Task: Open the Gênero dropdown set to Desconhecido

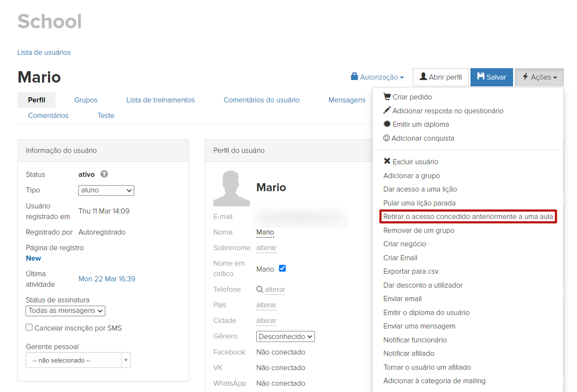Action: 286,337
